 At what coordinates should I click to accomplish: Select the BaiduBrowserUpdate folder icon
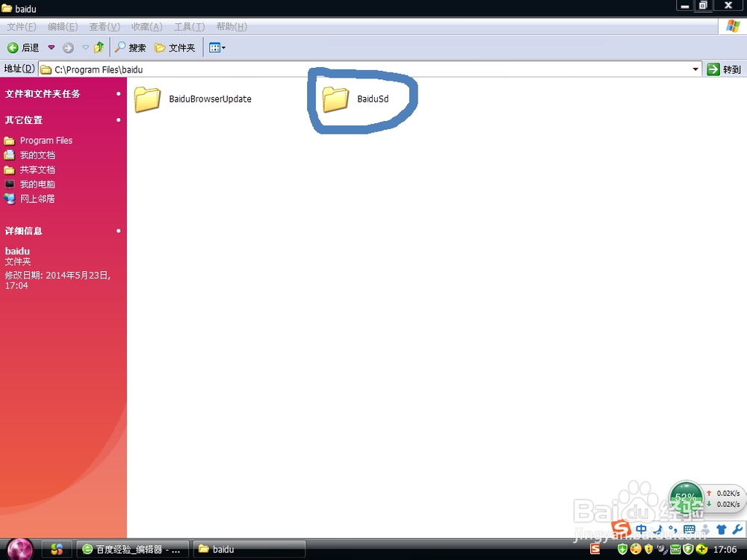pos(147,99)
